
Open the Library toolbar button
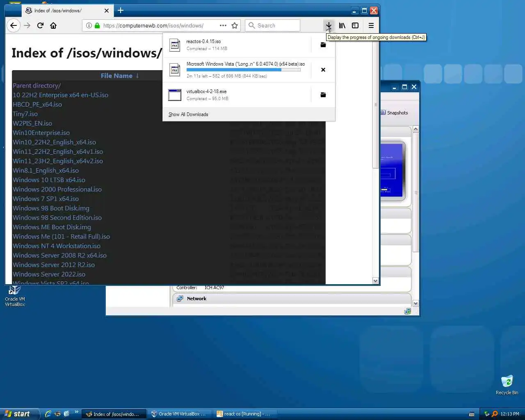point(342,25)
